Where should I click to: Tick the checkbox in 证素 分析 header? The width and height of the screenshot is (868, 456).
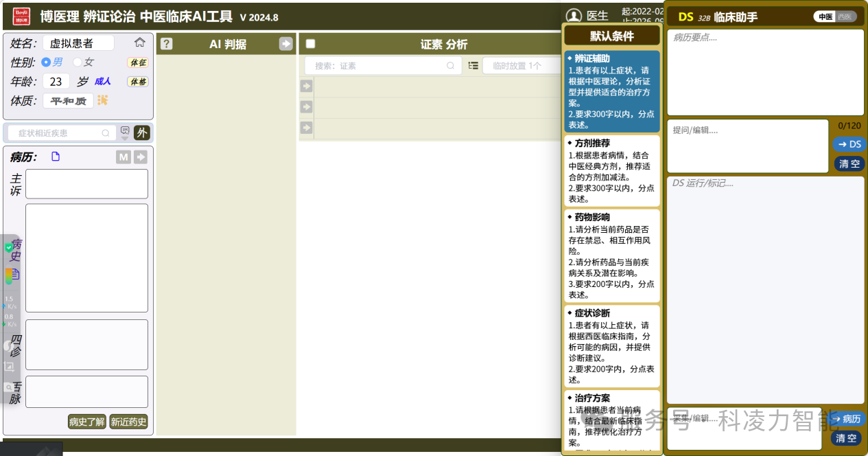(310, 44)
